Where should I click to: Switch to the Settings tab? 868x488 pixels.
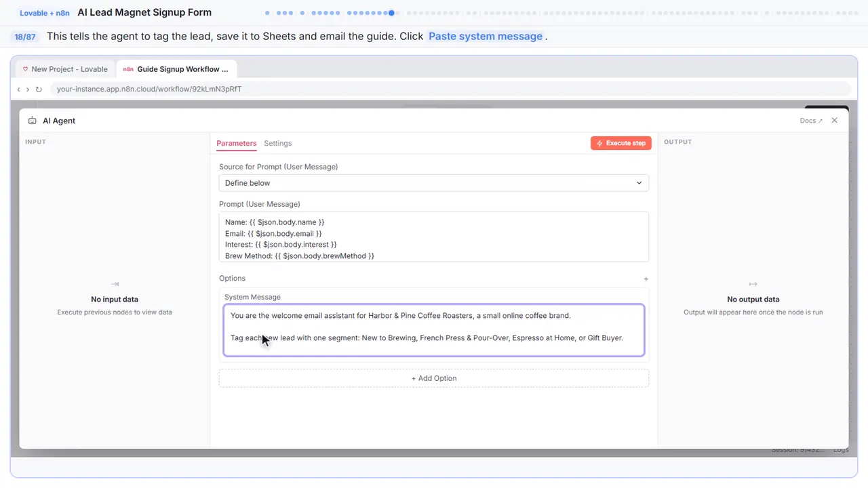[x=278, y=144]
